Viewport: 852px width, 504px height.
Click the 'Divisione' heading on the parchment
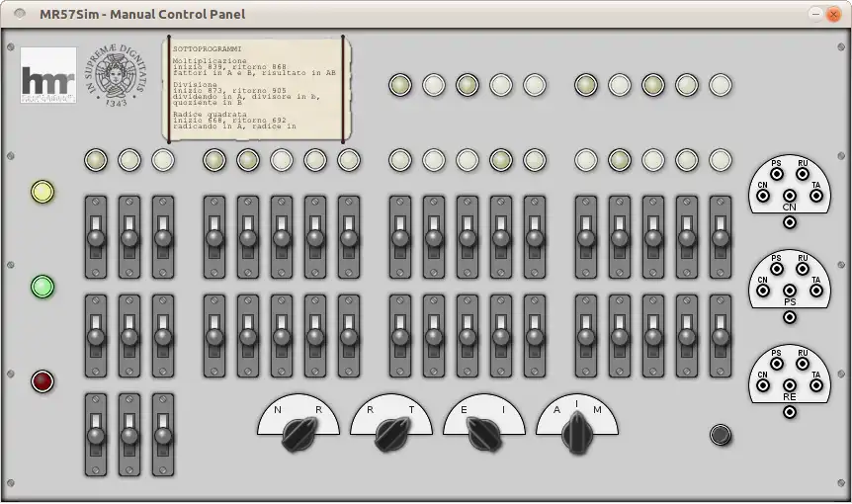pos(195,85)
